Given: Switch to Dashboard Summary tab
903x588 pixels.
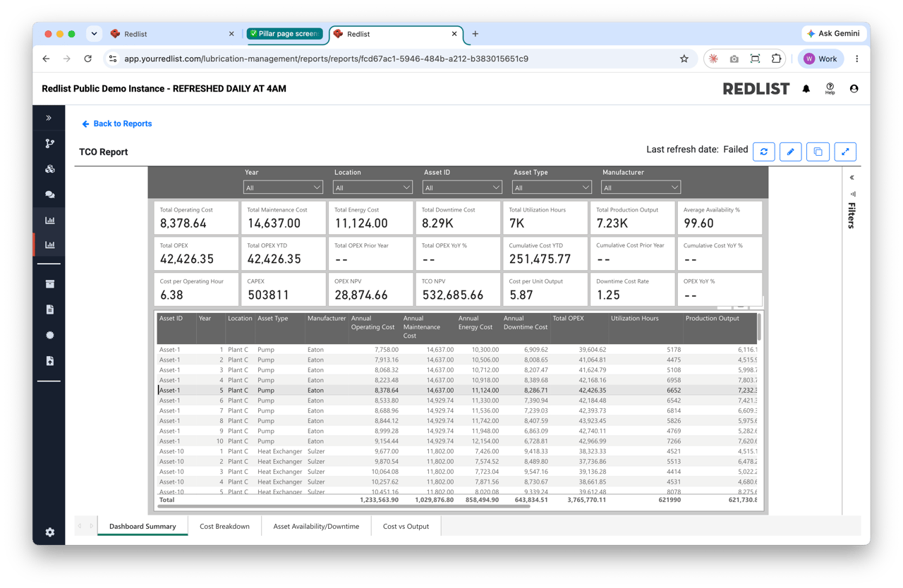Looking at the screenshot, I should 143,526.
